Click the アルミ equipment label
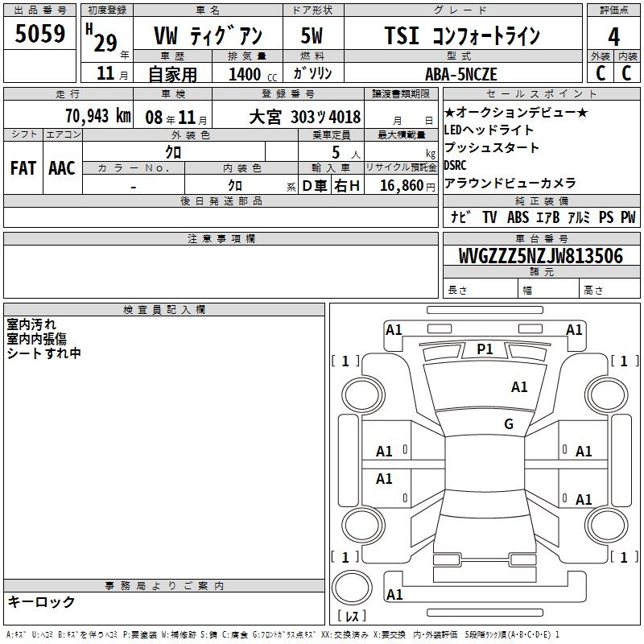This screenshot has width=644, height=644. [580, 217]
